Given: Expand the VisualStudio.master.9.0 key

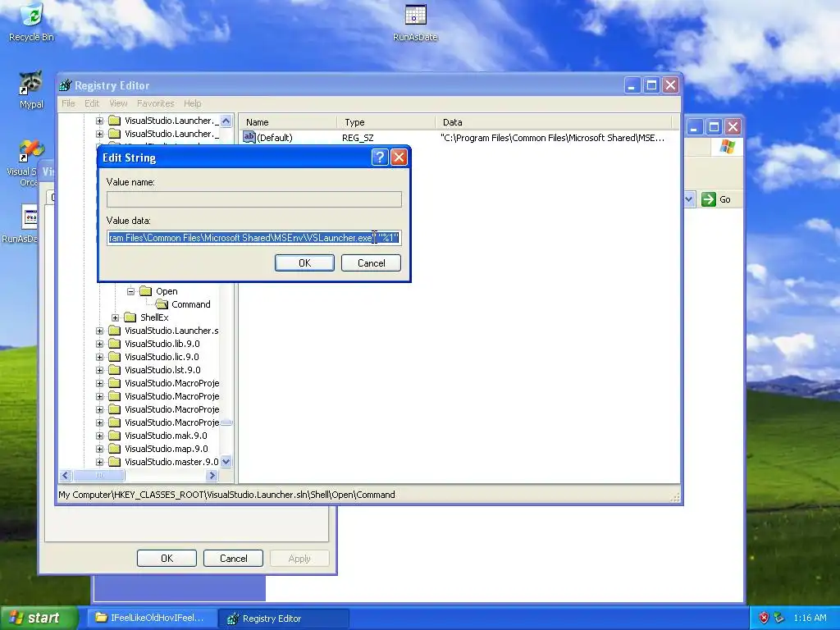Looking at the screenshot, I should [99, 462].
